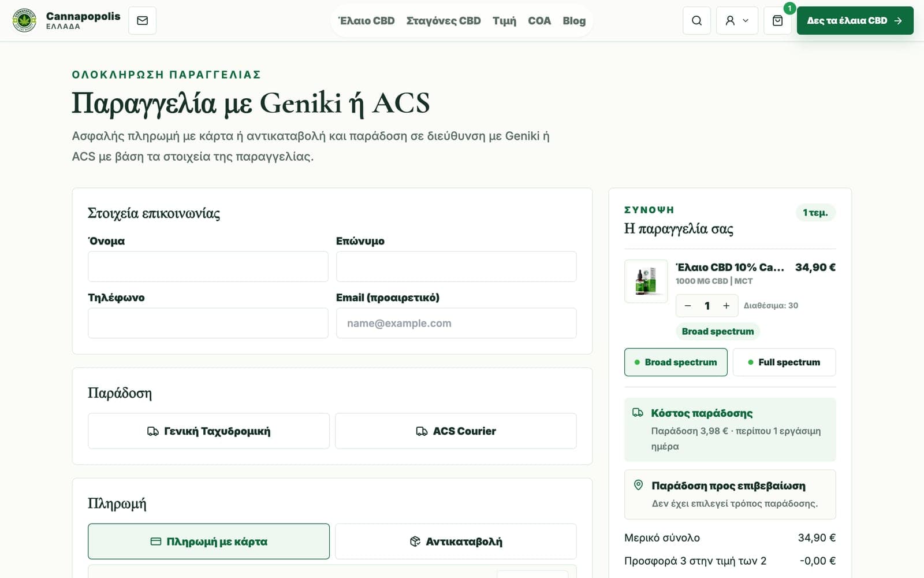Click the delivery truck icon in Κόστος παράδοσης
924x578 pixels.
(x=638, y=413)
